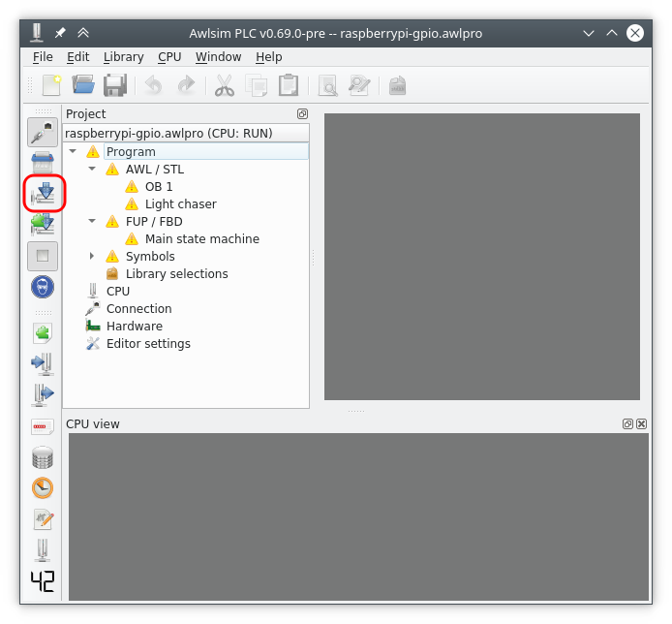
Task: Collapse the FUP / FBD tree node
Action: tap(92, 221)
